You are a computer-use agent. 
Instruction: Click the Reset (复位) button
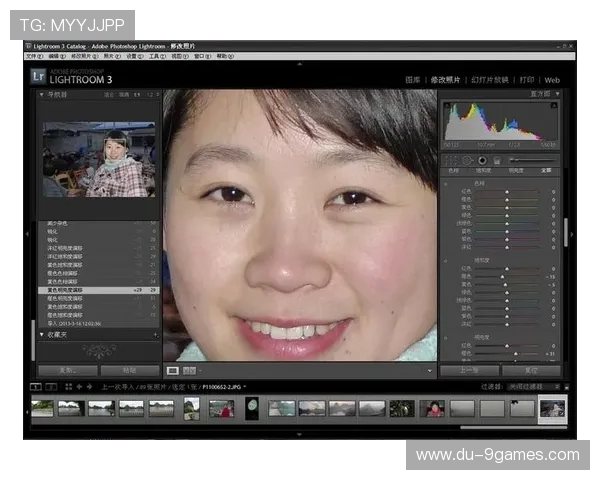pyautogui.click(x=529, y=370)
